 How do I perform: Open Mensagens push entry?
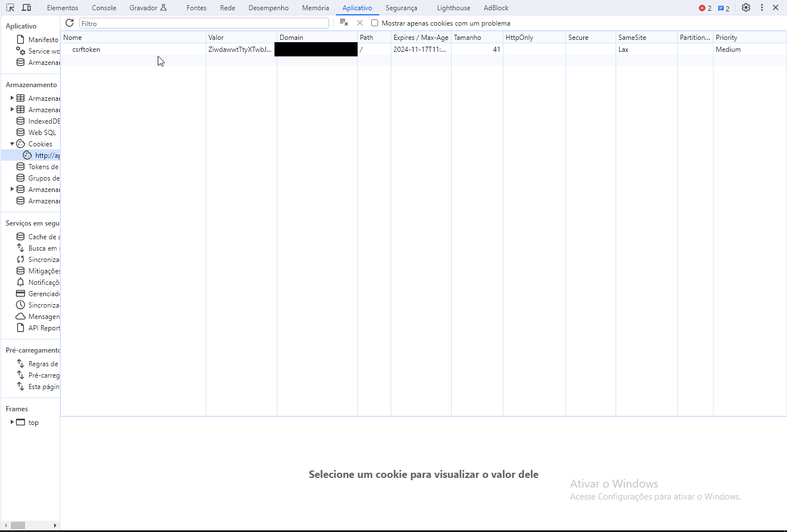38,316
